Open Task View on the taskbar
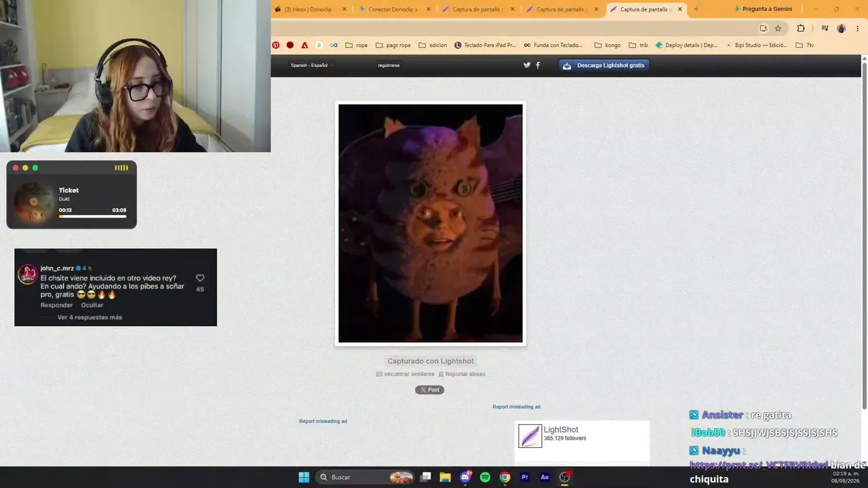Viewport: 868px width, 488px height. tap(426, 477)
